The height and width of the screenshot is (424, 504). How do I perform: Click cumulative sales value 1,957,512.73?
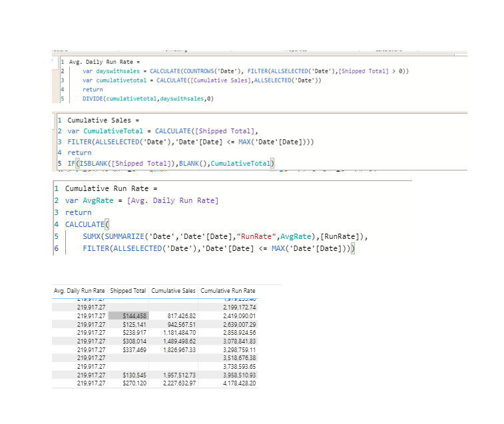[179, 375]
